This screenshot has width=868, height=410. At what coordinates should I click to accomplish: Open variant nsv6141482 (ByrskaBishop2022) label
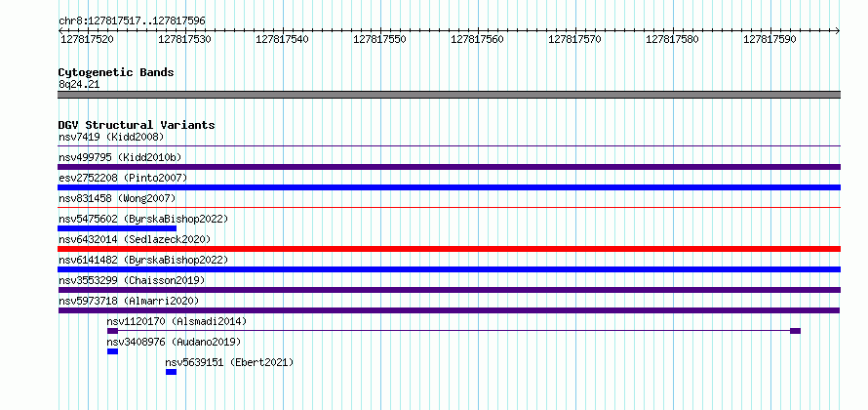click(x=143, y=260)
